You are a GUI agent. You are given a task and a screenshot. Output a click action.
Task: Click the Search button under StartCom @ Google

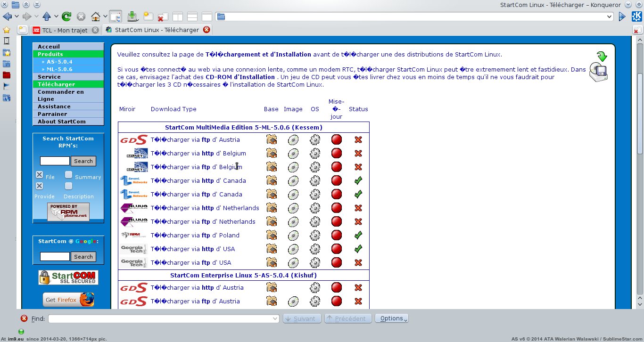(83, 257)
